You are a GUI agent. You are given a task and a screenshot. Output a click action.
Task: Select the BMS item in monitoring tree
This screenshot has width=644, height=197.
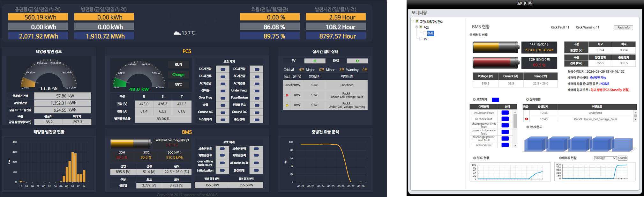[x=431, y=33]
